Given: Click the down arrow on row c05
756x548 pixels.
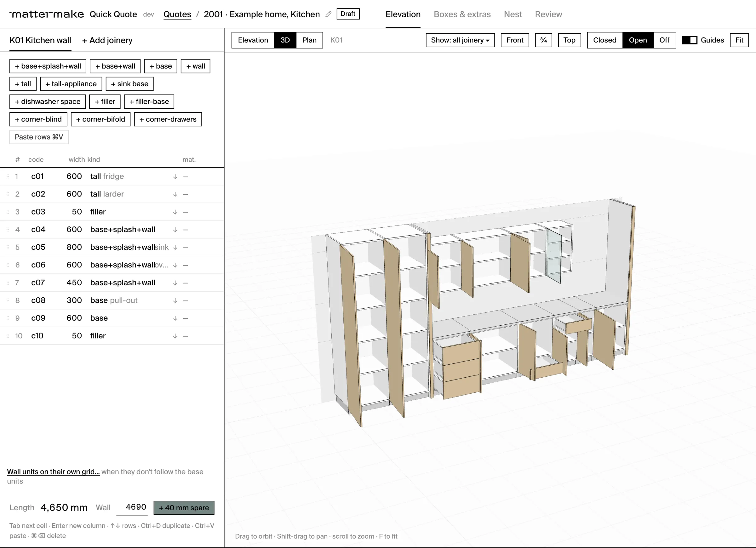Looking at the screenshot, I should [x=175, y=247].
